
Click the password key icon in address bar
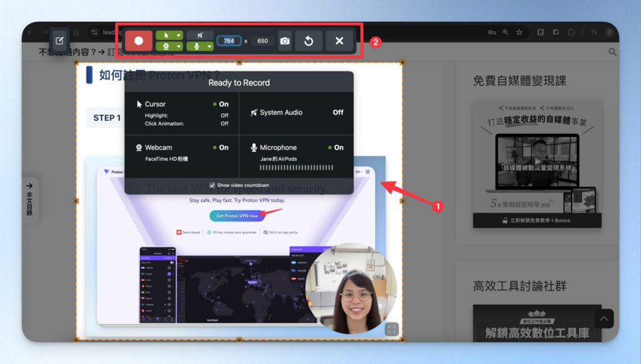click(x=492, y=32)
